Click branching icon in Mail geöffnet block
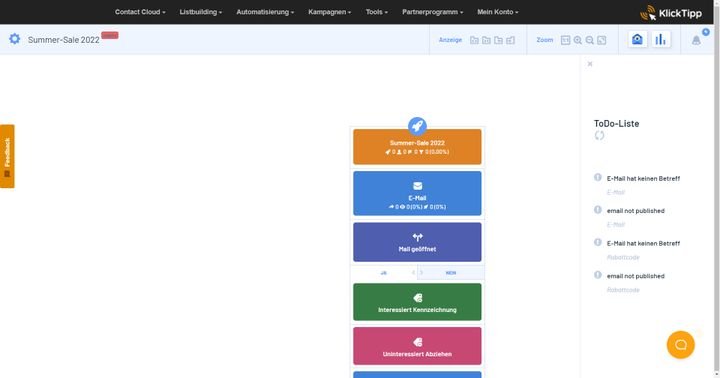 coord(417,237)
